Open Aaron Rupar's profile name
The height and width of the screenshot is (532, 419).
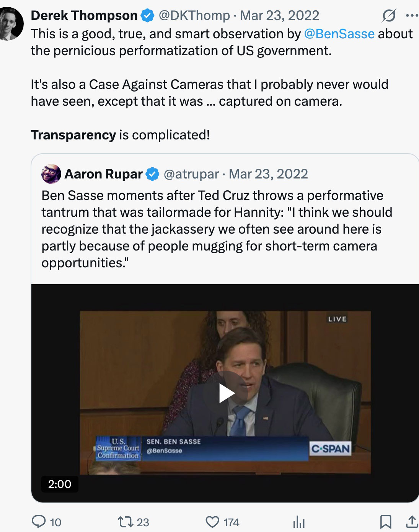click(103, 174)
